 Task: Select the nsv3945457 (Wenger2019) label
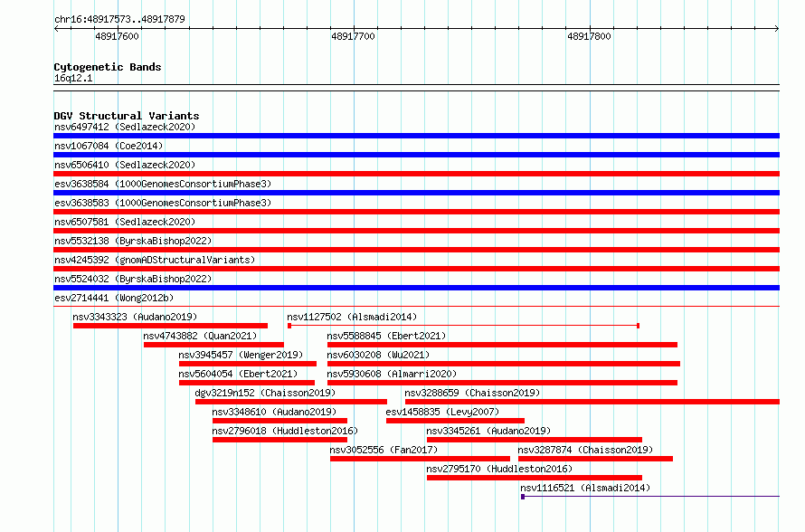[x=241, y=355]
